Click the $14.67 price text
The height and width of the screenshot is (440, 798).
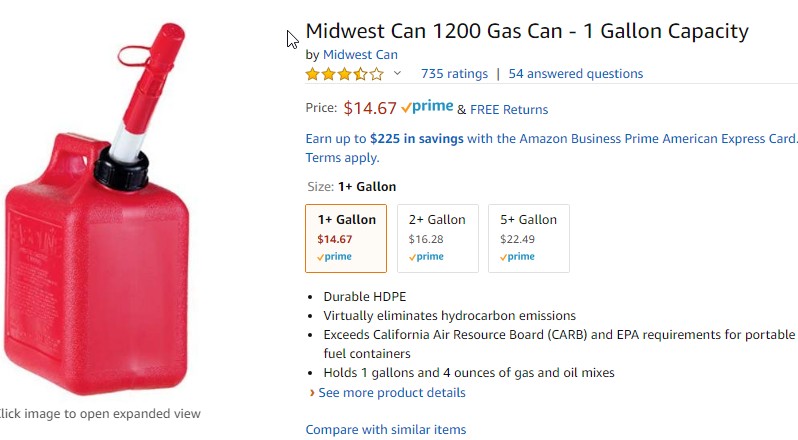pos(370,108)
